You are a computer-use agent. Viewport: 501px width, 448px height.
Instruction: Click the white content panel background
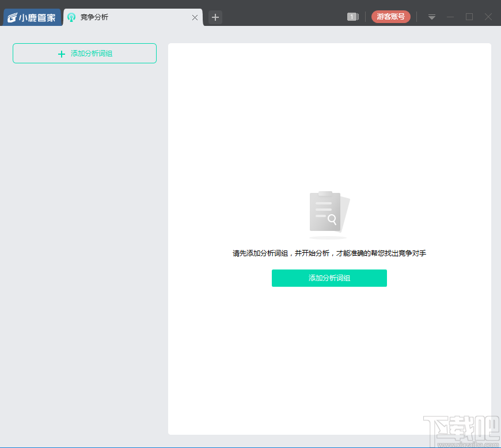329,357
